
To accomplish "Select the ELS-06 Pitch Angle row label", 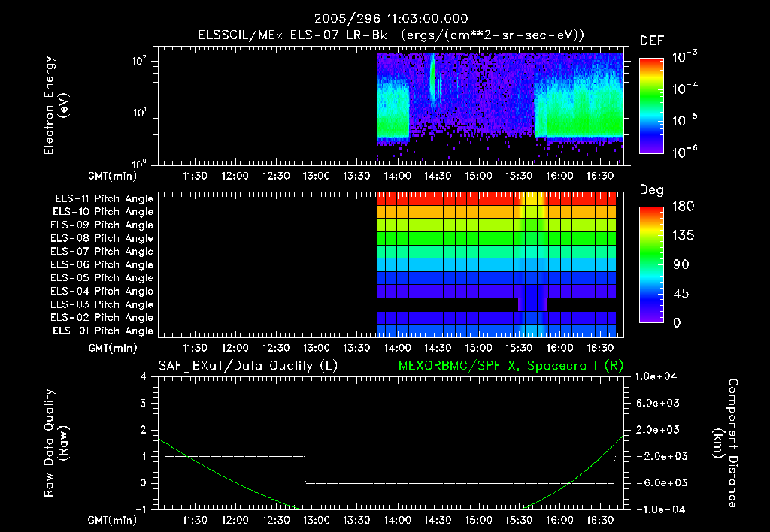I will 102,264.
